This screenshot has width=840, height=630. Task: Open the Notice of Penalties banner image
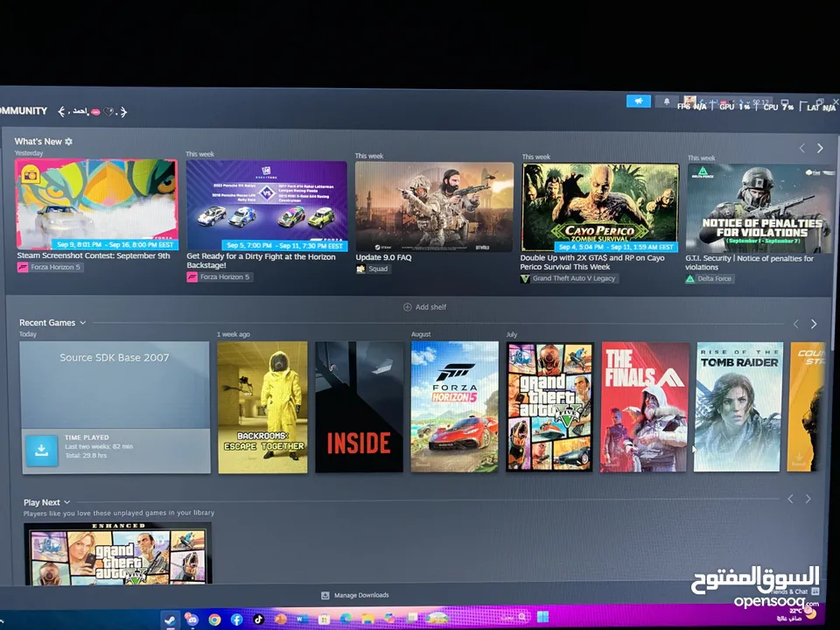760,209
